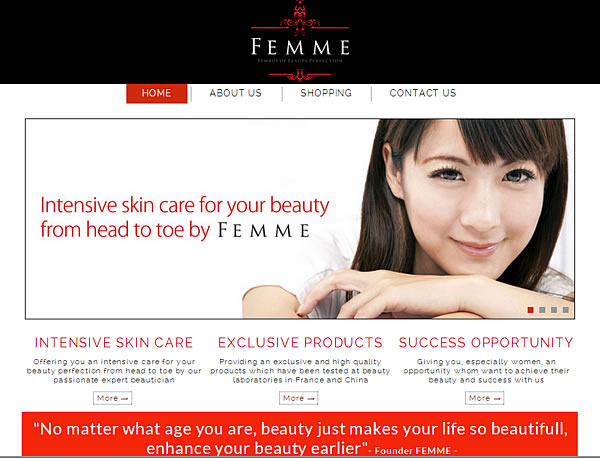Click the Exclusive Products description paragraph
Viewport: 600px width, 458px height.
pyautogui.click(x=300, y=371)
